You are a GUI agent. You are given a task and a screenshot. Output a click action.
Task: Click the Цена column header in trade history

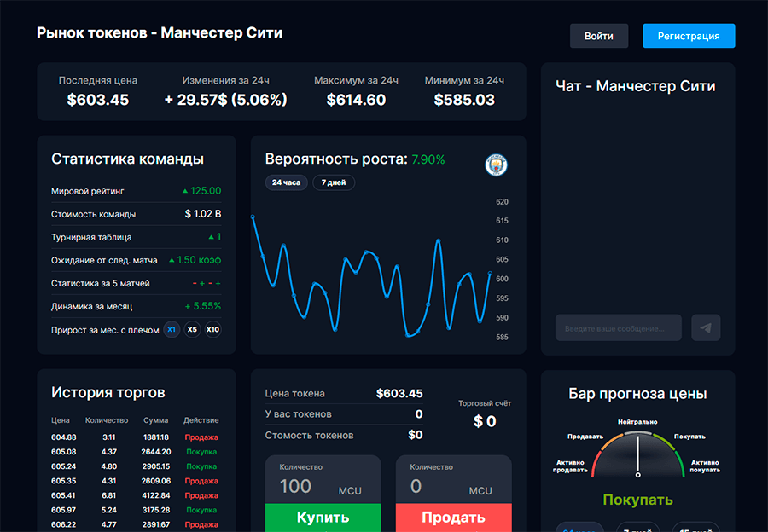[x=61, y=420]
